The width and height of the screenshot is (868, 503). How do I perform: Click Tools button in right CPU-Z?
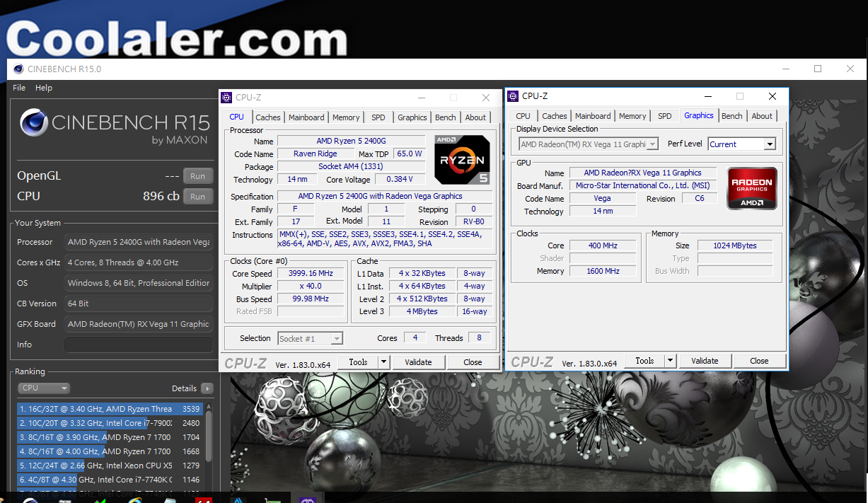(644, 361)
